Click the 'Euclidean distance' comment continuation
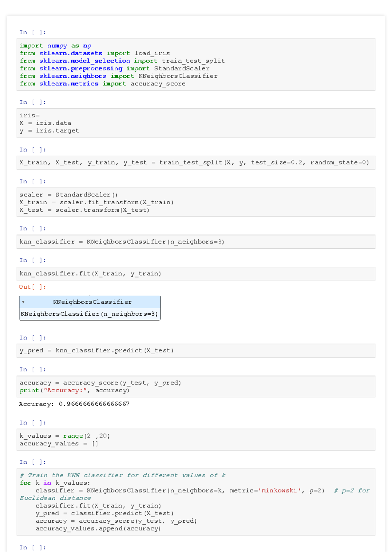The width and height of the screenshot is (392, 555). tap(55, 498)
